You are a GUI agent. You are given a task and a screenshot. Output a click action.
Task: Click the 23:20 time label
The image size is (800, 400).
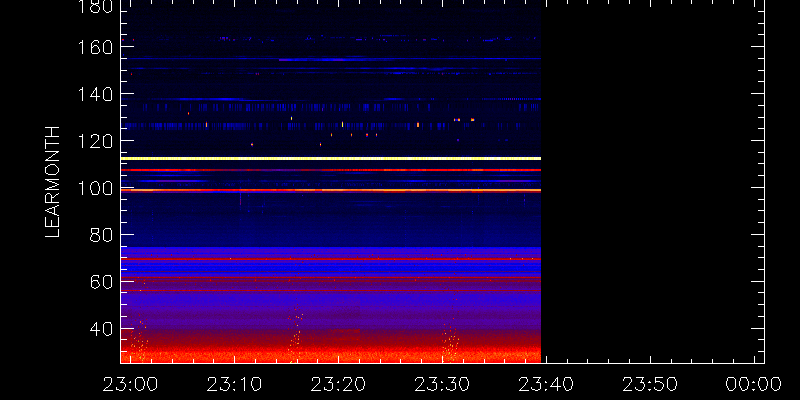339,384
